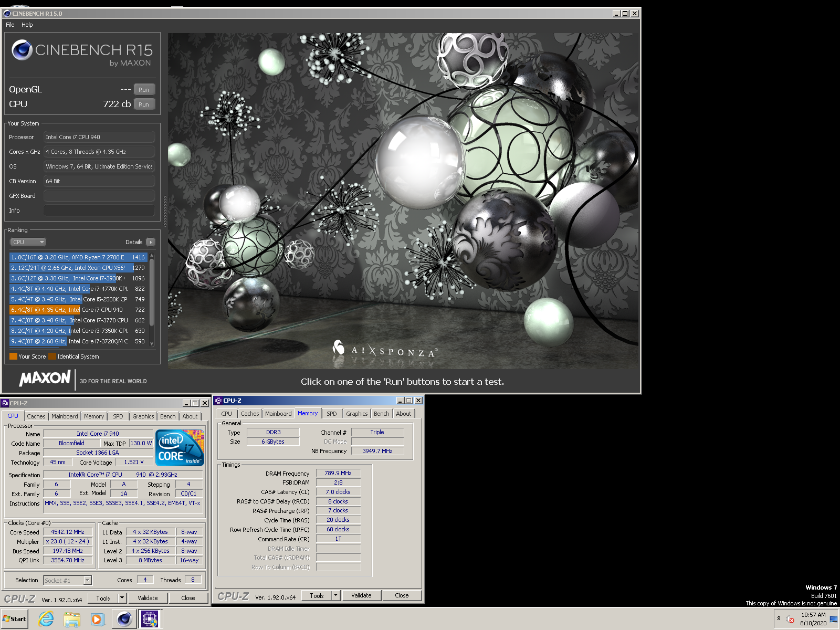Switch to Mainboard tab in CPU-Z showing Memory
Screen dimensions: 840x630
(278, 414)
